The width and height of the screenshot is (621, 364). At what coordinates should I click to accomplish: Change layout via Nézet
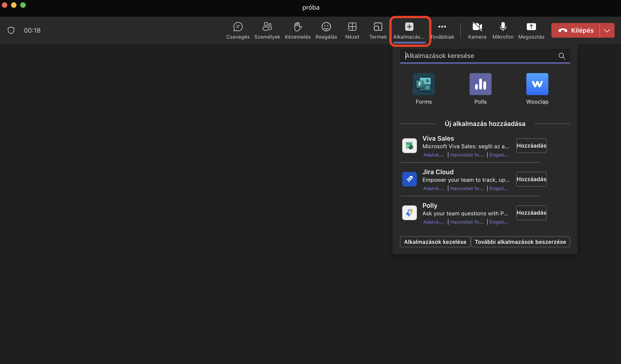point(352,31)
